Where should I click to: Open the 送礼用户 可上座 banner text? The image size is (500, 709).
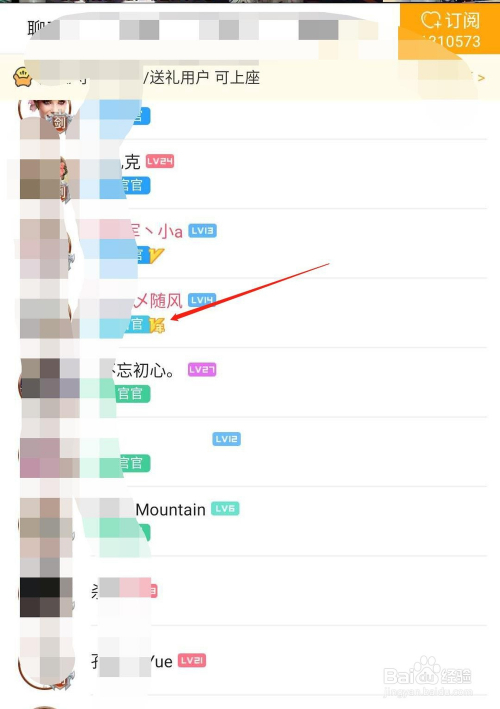point(201,78)
